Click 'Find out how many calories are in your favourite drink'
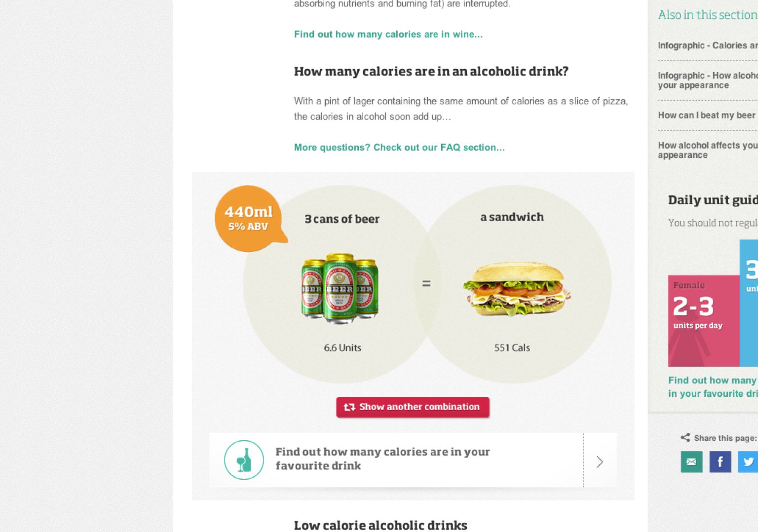This screenshot has width=758, height=532. [x=382, y=459]
